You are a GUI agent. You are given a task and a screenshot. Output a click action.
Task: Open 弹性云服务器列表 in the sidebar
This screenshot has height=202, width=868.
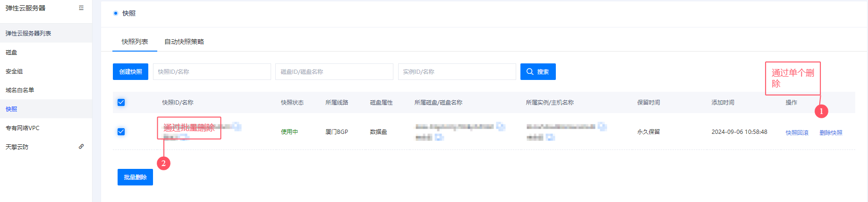pos(28,34)
